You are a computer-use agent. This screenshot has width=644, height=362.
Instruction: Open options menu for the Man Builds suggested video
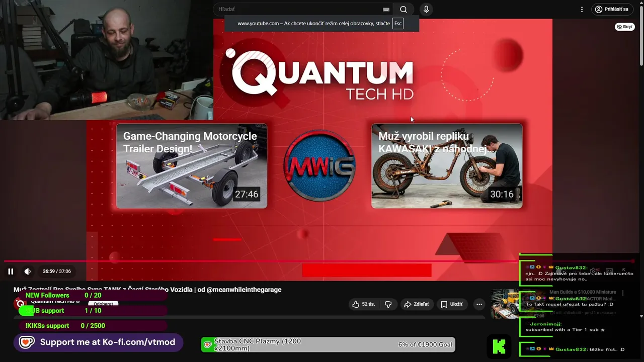[x=622, y=293]
